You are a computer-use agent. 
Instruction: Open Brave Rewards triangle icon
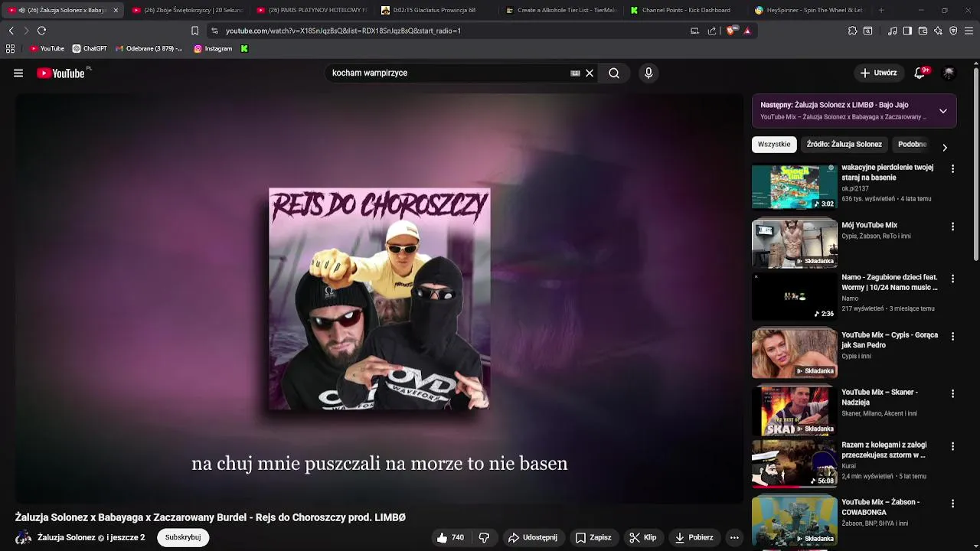747,31
